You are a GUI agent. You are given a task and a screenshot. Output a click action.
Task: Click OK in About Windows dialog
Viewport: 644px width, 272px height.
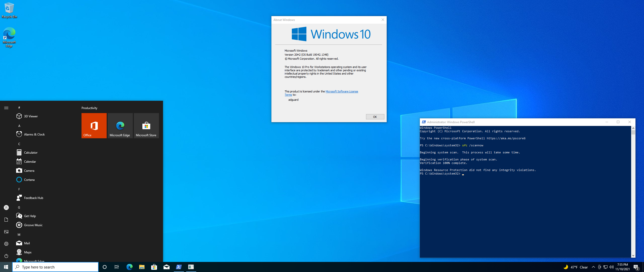tap(375, 117)
